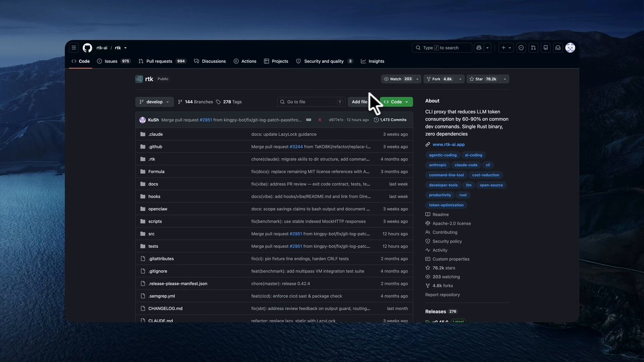
Task: Open the Insights tab
Action: tap(372, 61)
